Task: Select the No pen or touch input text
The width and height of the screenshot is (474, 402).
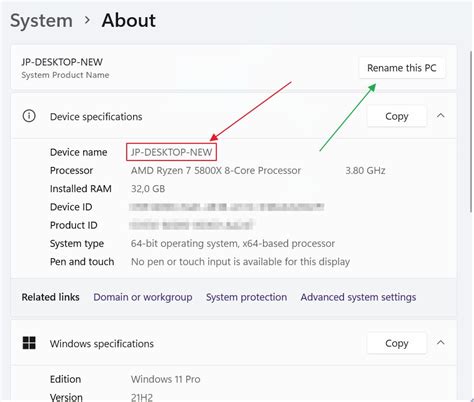Action: coord(240,262)
